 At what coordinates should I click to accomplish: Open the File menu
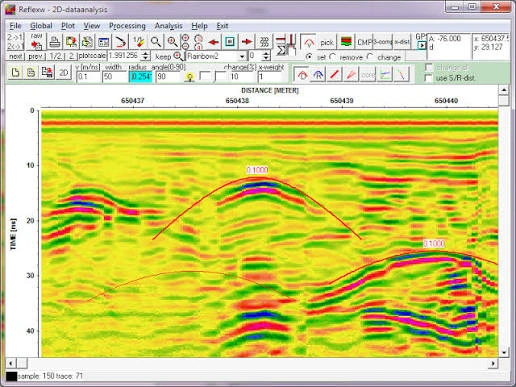[x=15, y=26]
